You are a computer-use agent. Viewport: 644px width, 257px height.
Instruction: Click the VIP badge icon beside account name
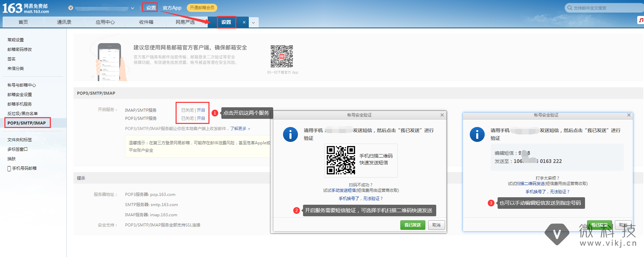click(x=71, y=8)
